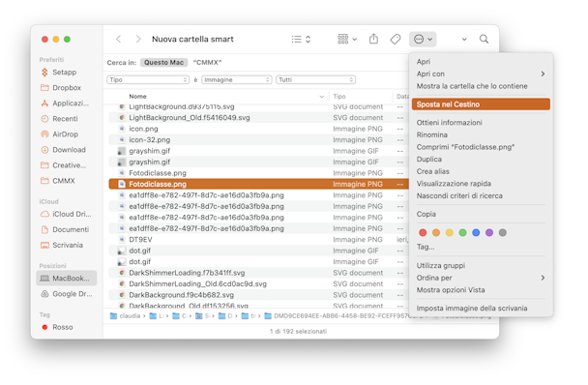Choose Copia in the menu
The width and height of the screenshot is (588, 385).
click(426, 214)
